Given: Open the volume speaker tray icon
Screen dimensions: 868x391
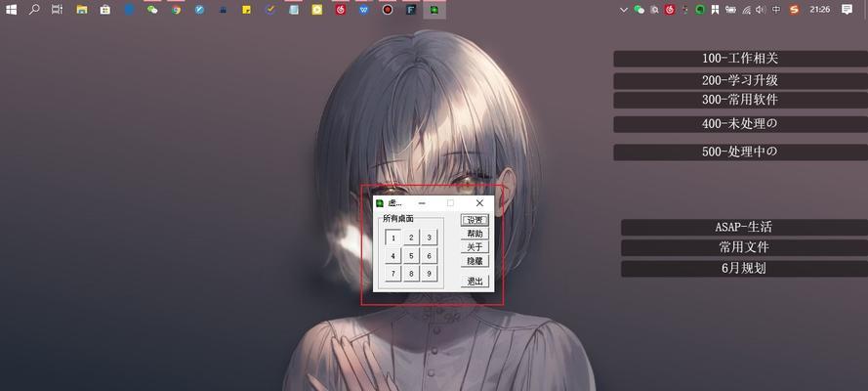Looking at the screenshot, I should 761,10.
